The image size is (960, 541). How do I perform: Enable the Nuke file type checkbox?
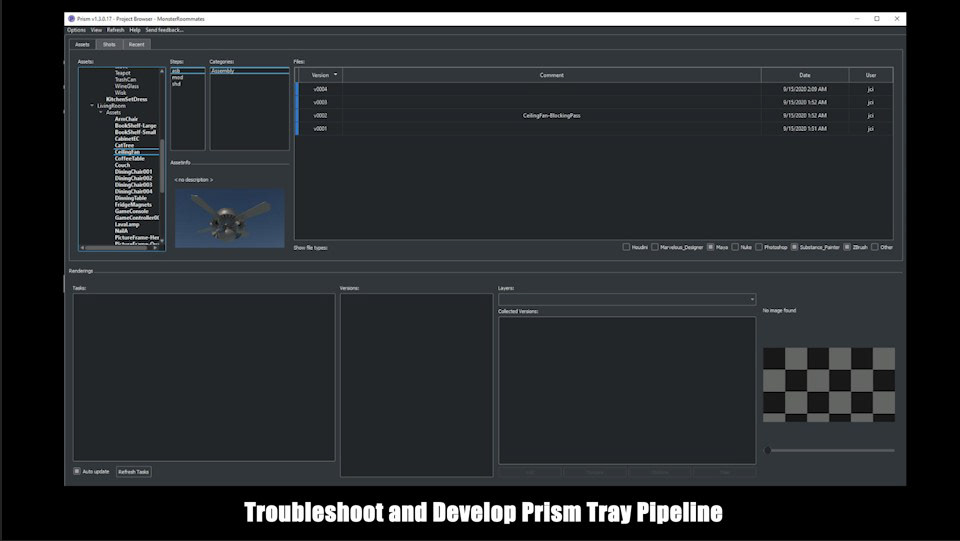pyautogui.click(x=735, y=247)
